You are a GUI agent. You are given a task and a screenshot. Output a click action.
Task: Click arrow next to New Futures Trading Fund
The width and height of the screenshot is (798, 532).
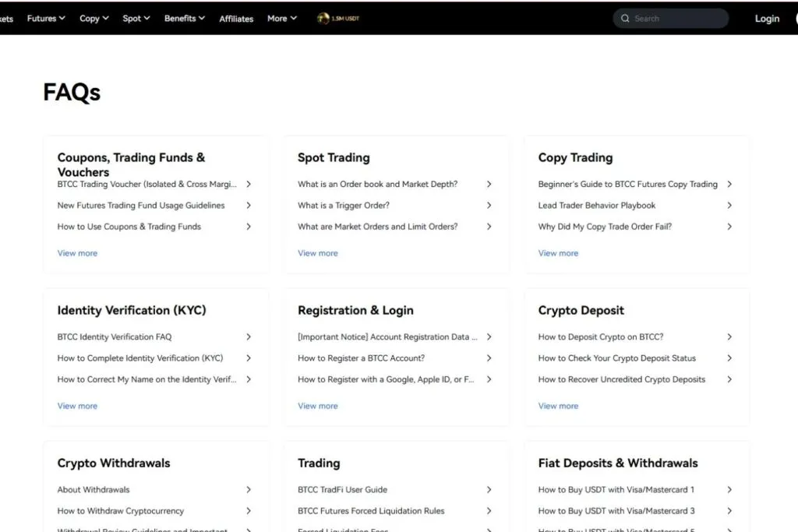249,206
